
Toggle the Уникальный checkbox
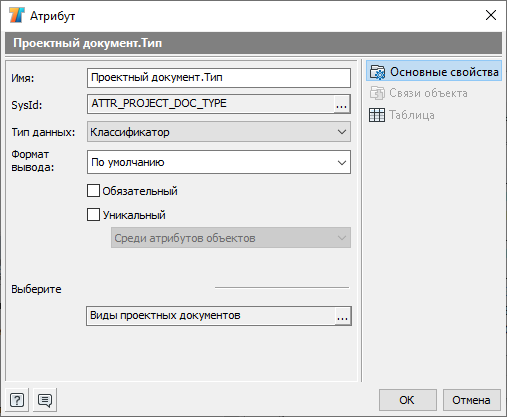coord(93,215)
